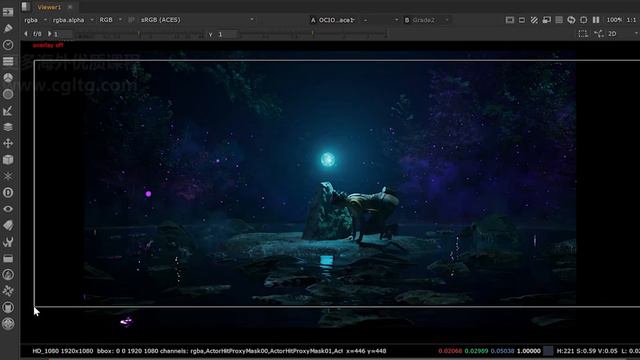Image resolution: width=640 pixels, height=360 pixels.
Task: Open the Deep nodes D icon
Action: pyautogui.click(x=8, y=192)
